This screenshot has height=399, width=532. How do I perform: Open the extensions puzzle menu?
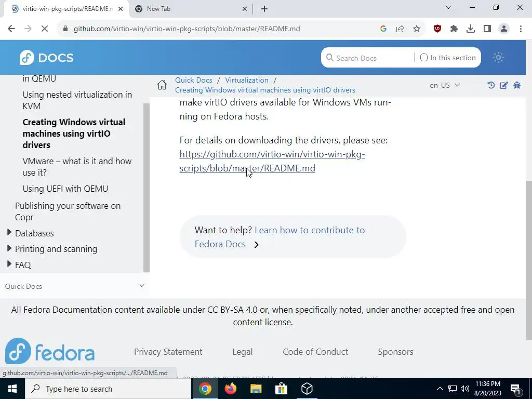click(454, 29)
